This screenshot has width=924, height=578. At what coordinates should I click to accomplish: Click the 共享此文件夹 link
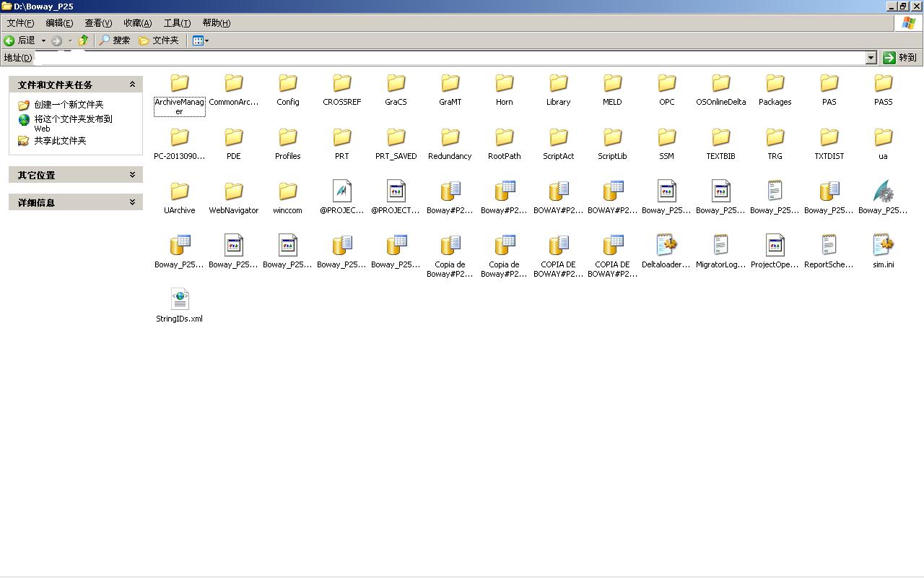60,141
